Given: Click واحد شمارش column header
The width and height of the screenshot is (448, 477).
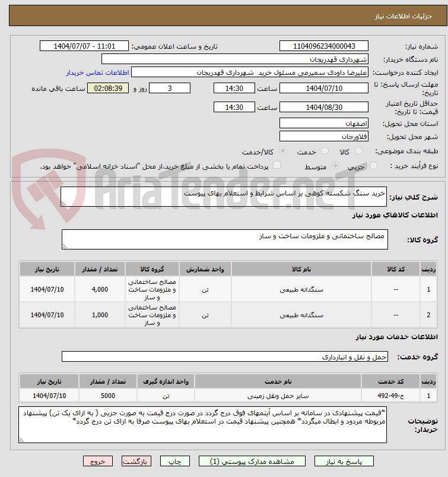Looking at the screenshot, I should (x=205, y=269).
